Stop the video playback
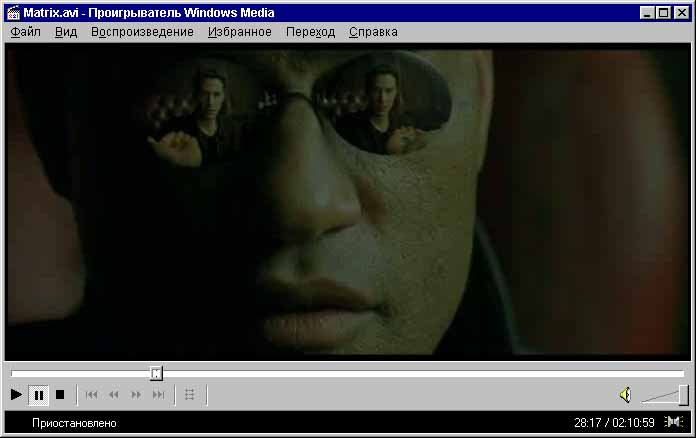This screenshot has height=438, width=696. pos(60,395)
